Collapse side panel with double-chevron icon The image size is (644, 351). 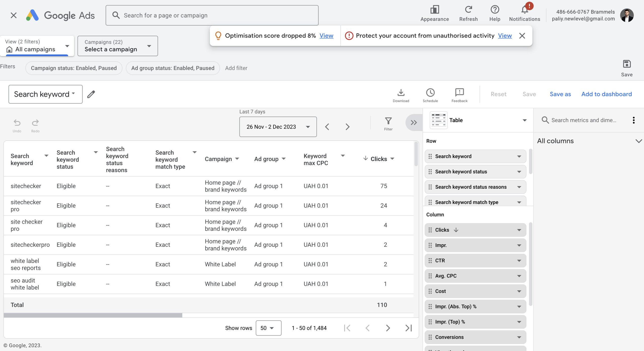[414, 123]
